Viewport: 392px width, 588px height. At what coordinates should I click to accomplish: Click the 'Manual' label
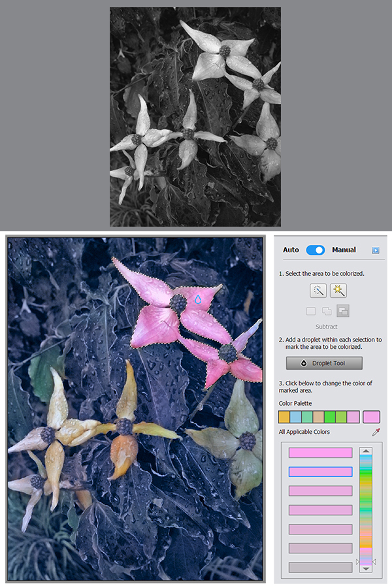pos(344,250)
